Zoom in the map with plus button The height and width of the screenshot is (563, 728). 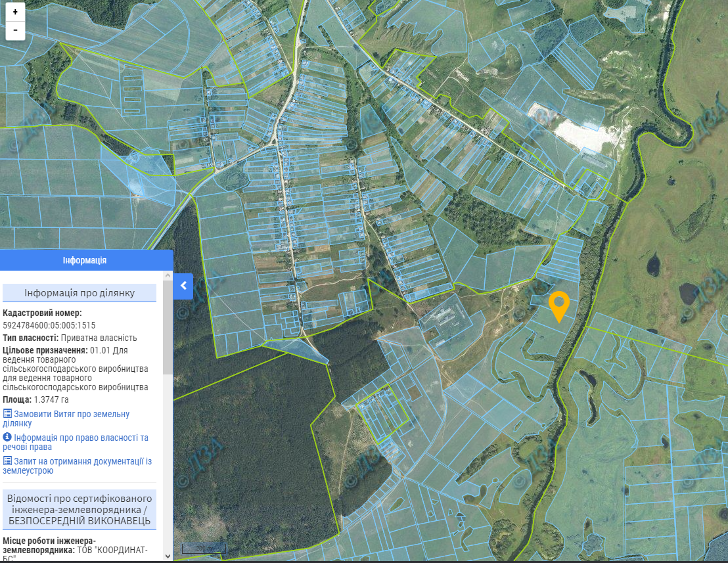15,12
